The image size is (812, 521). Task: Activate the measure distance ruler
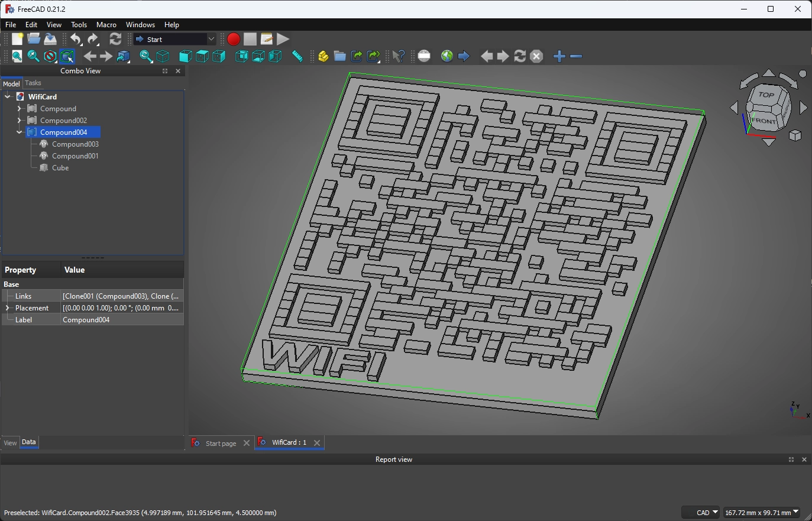pos(297,56)
